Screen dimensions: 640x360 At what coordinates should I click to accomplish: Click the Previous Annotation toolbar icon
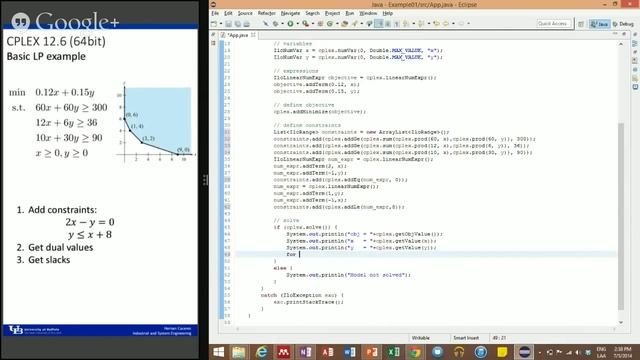421,24
